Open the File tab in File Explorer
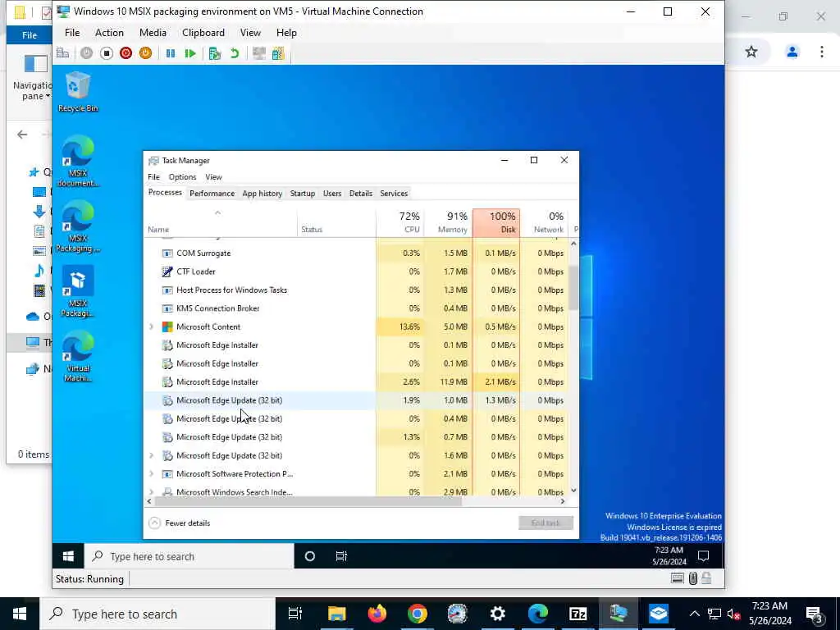840x630 pixels. click(30, 35)
